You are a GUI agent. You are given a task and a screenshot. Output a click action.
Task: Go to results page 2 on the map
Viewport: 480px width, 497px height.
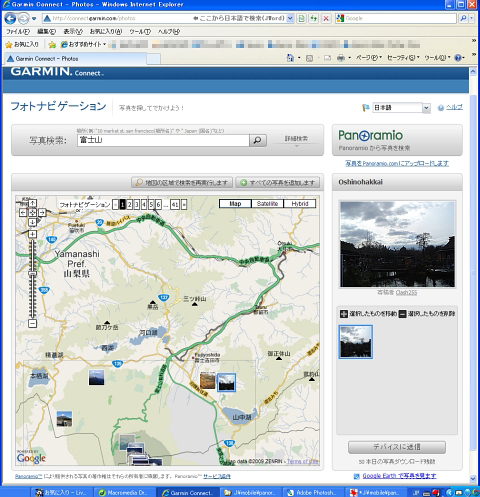130,204
